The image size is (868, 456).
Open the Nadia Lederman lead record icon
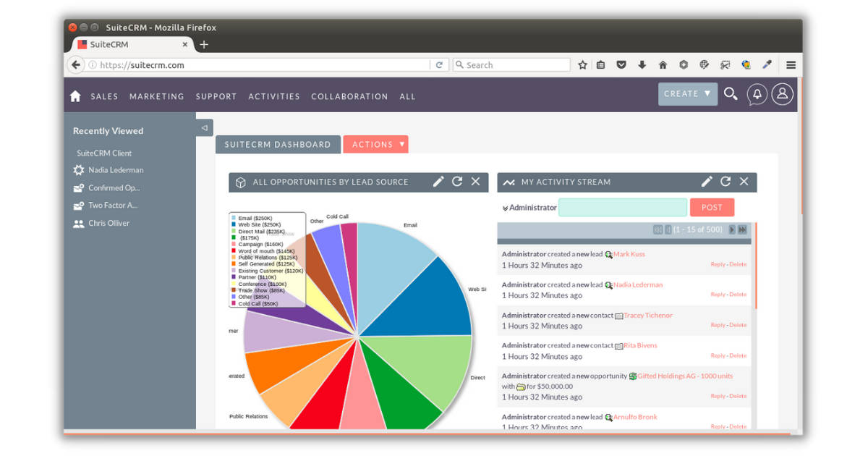pos(80,169)
